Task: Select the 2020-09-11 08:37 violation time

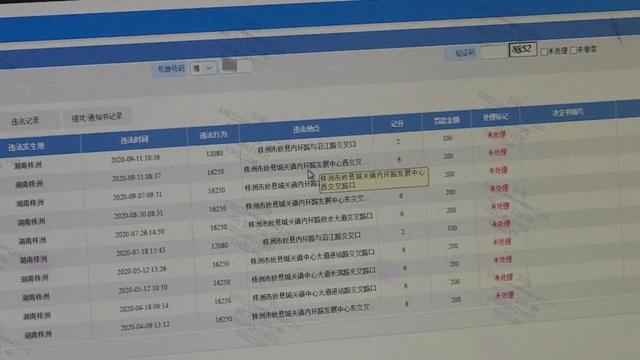Action: click(136, 178)
